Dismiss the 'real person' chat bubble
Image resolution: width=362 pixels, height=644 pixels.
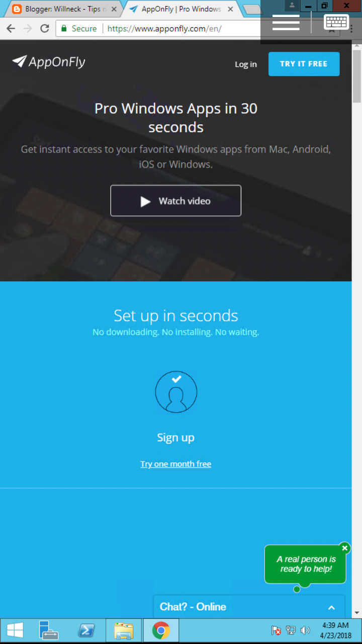(x=344, y=548)
